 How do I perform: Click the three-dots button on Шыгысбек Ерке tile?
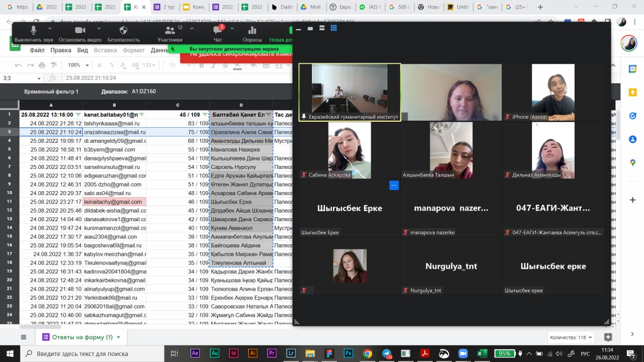(394, 186)
